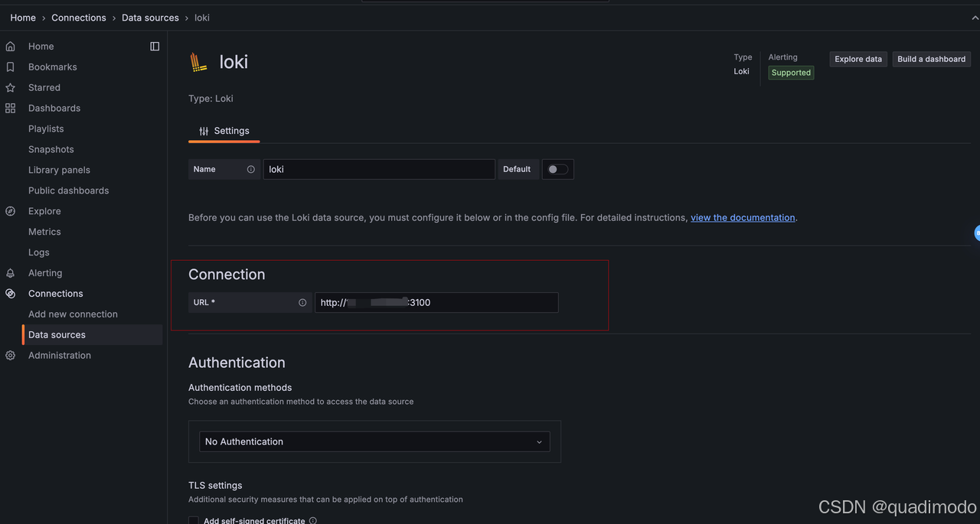The height and width of the screenshot is (524, 980).
Task: Click Connections in the breadcrumb
Action: click(x=79, y=18)
